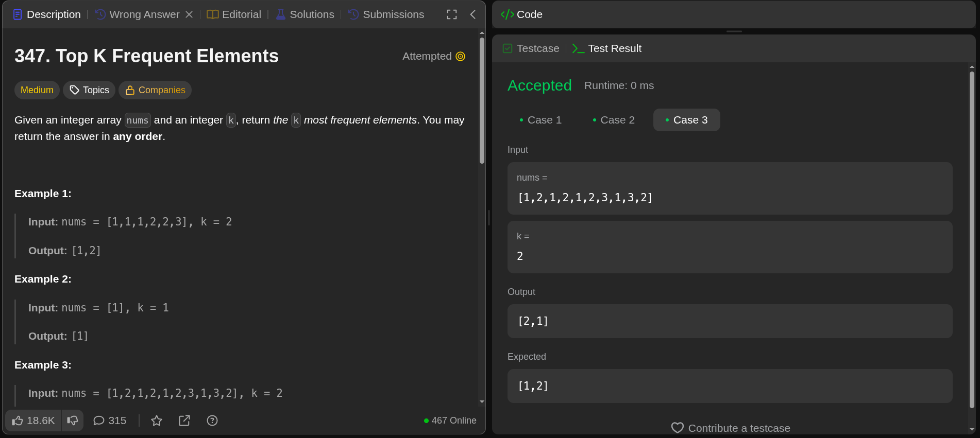The image size is (980, 438).
Task: Close the Wrong Answer tab
Action: point(189,14)
